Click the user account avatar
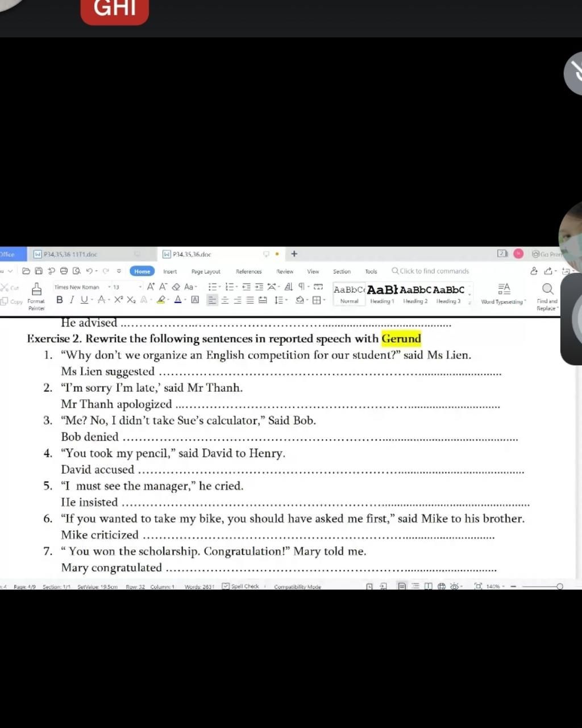582x728 pixels. coord(518,254)
